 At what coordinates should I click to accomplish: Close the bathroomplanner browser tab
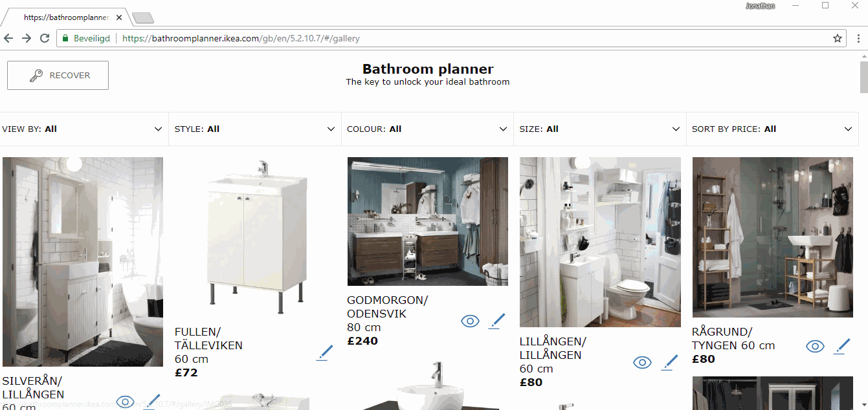point(119,17)
